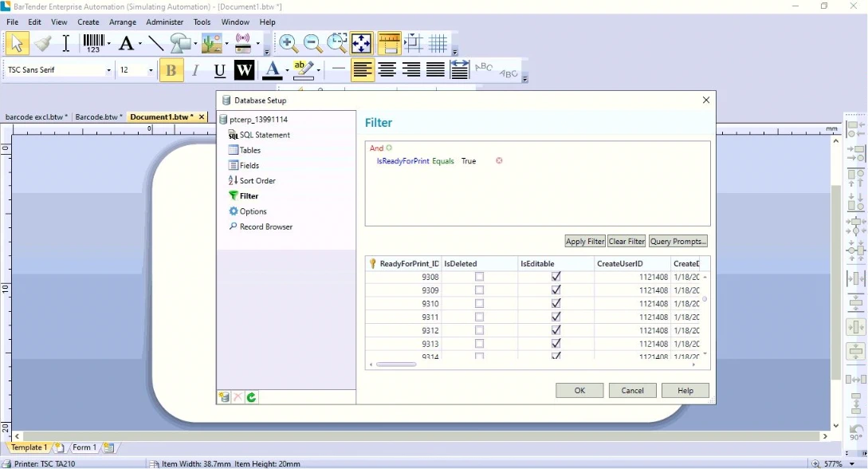
Task: Uncheck IsEditable for row 9313
Action: pos(556,343)
